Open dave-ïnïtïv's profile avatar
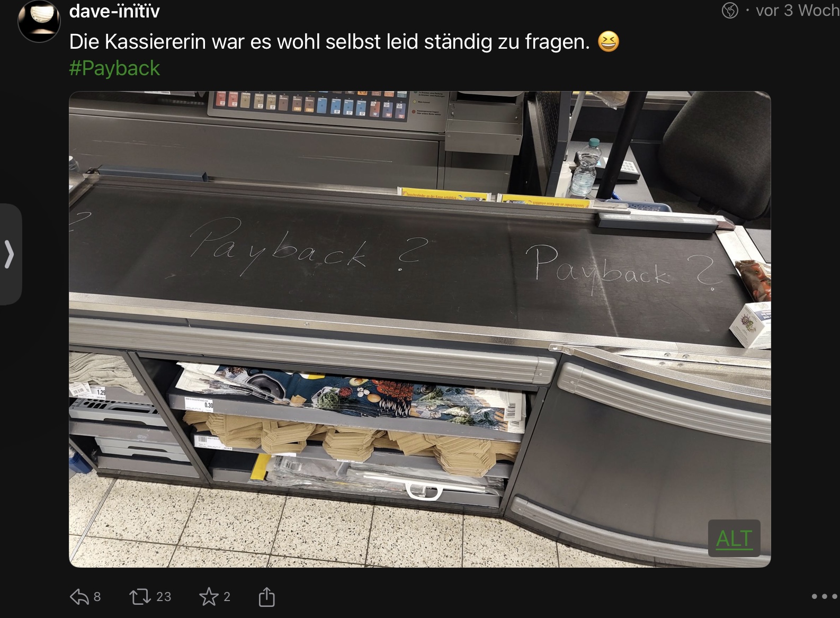 tap(39, 20)
